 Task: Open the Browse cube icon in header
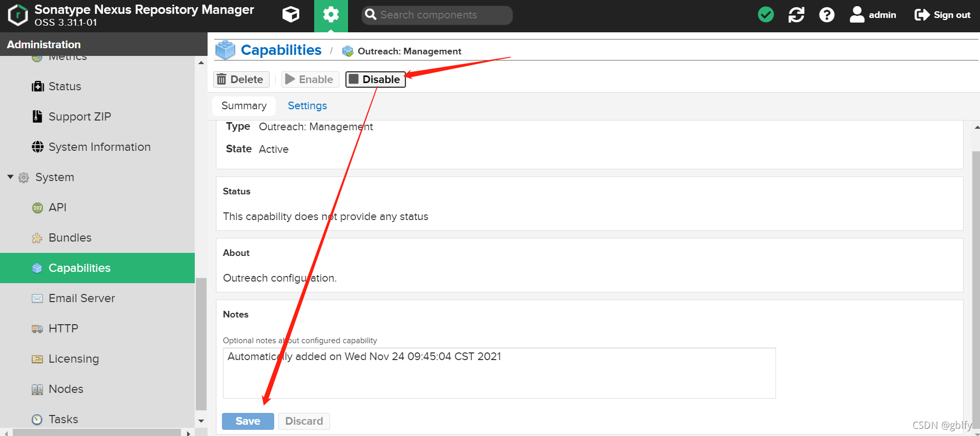[291, 15]
